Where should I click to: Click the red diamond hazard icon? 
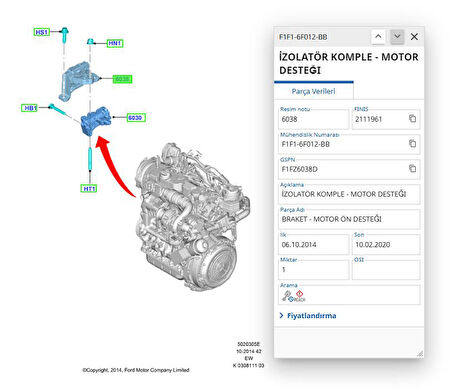(x=300, y=294)
